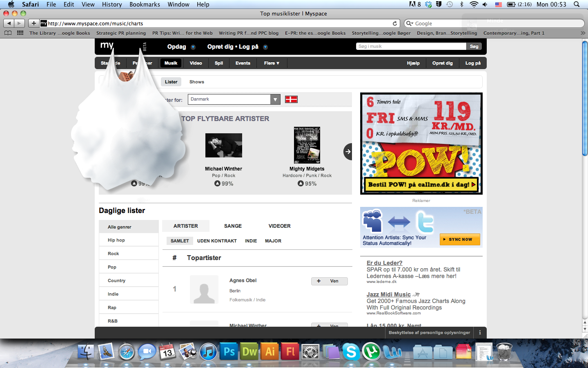
Task: Open the Window menu
Action: click(178, 4)
